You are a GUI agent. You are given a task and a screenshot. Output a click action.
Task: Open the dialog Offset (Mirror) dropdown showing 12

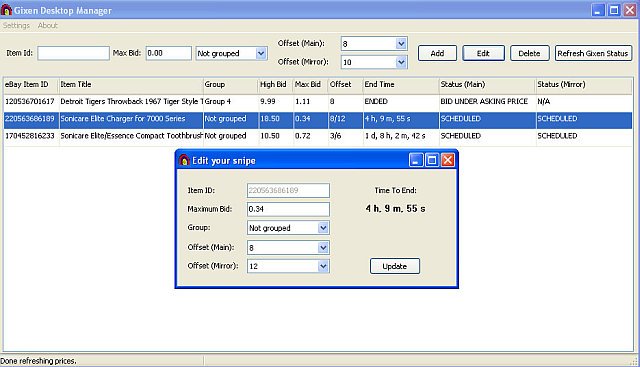click(x=323, y=266)
